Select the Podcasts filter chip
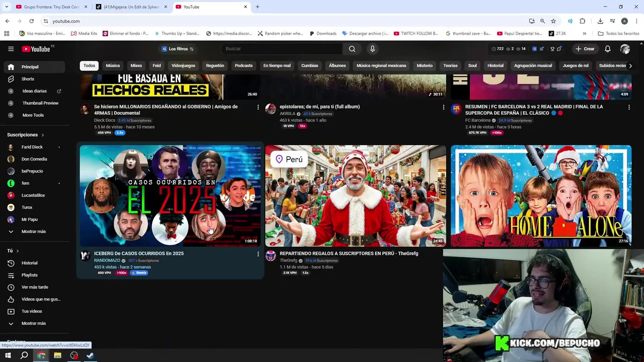The height and width of the screenshot is (362, 644). (x=244, y=66)
